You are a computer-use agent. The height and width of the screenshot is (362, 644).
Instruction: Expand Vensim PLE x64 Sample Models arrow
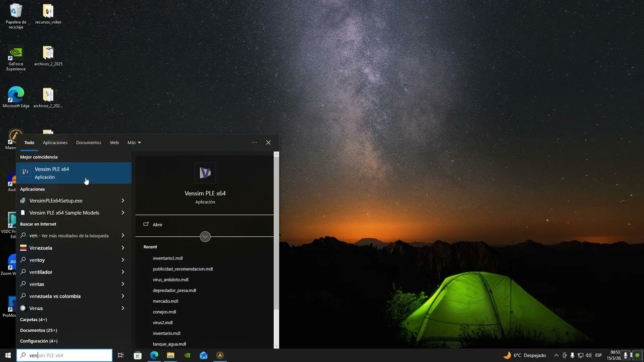[123, 213]
